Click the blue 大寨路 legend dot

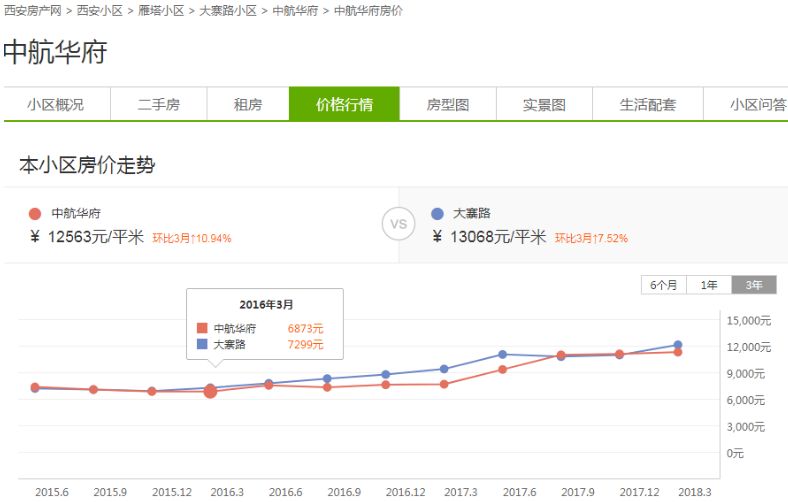pyautogui.click(x=437, y=214)
